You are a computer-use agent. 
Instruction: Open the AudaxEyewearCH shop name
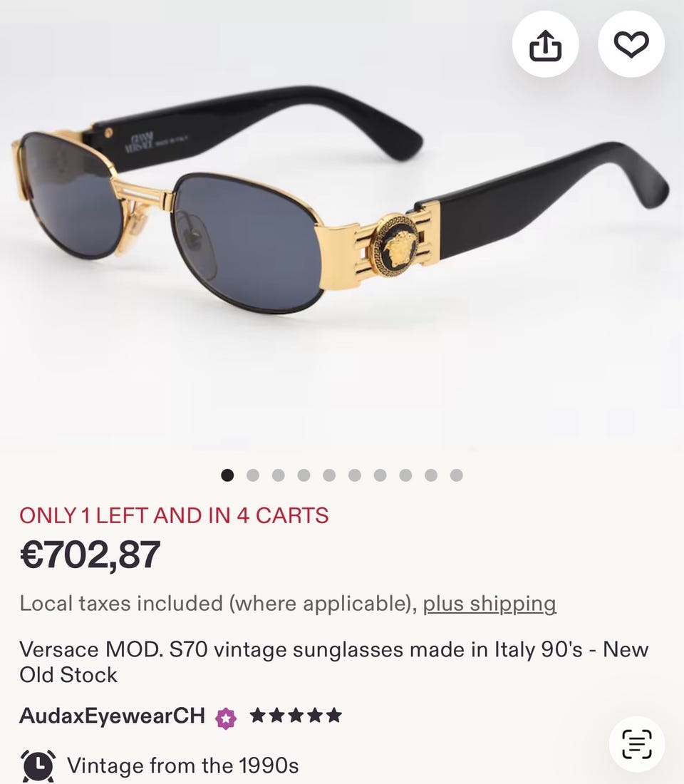point(112,716)
